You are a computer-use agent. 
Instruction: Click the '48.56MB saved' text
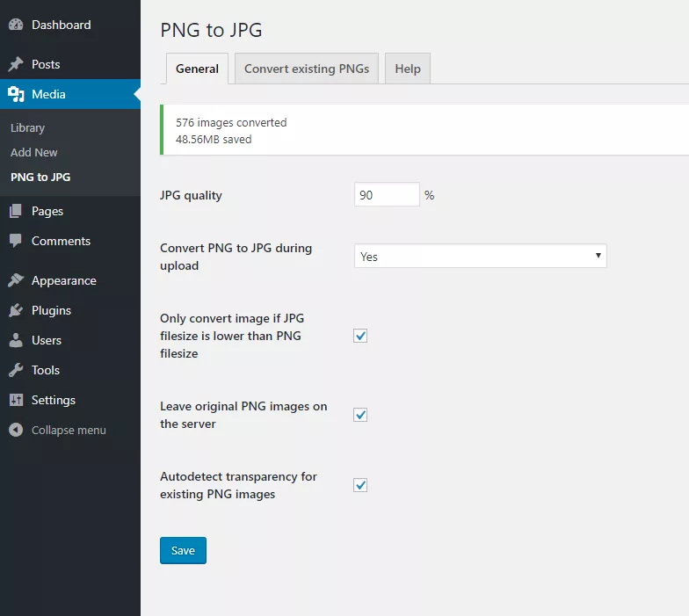tap(214, 139)
